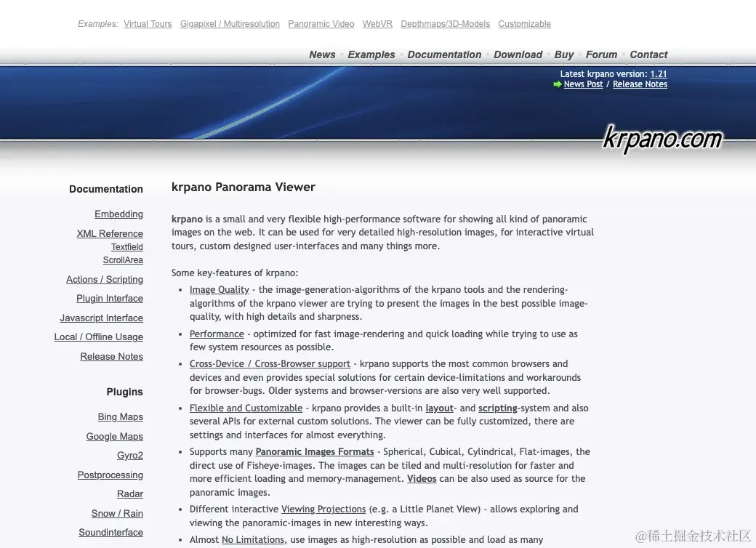Click the layout link in the text
The width and height of the screenshot is (756, 548).
pos(440,408)
